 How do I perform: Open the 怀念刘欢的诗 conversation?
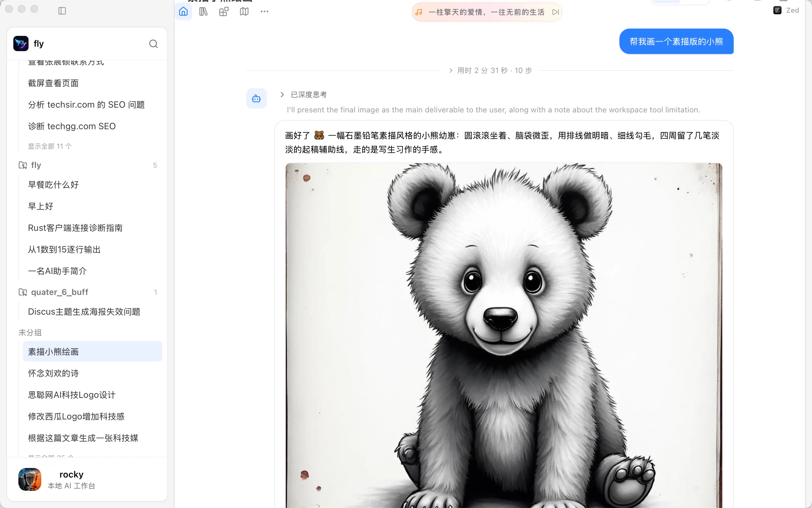pos(92,373)
